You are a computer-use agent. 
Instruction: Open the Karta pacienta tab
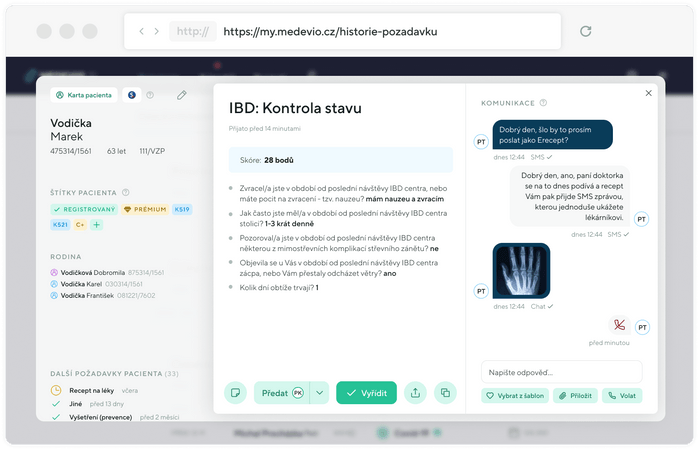84,95
